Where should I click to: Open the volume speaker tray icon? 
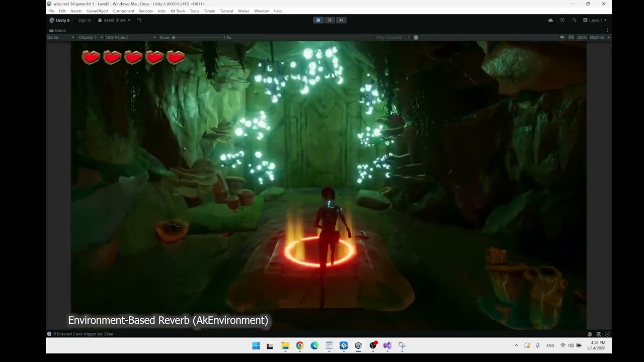point(571,345)
